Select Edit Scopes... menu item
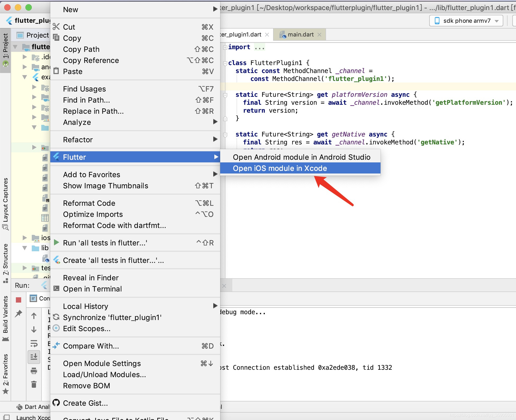The height and width of the screenshot is (420, 516). click(135, 328)
